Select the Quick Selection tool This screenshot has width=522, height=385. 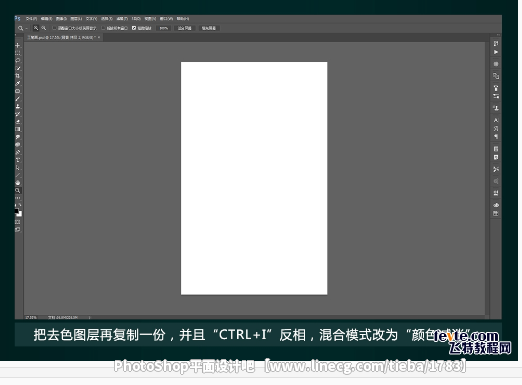18,68
